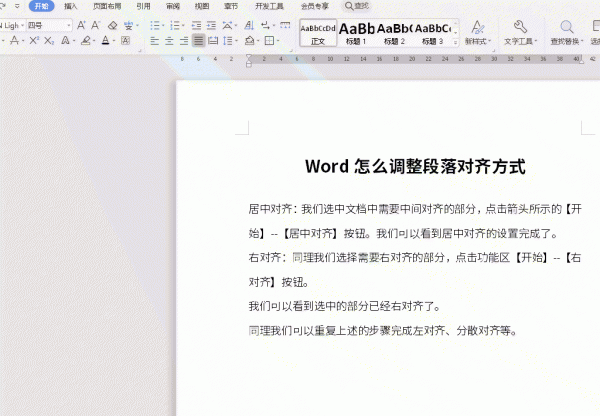
Task: Click the document title 'Word 怎么调整段落对齐方式'
Action: (415, 166)
